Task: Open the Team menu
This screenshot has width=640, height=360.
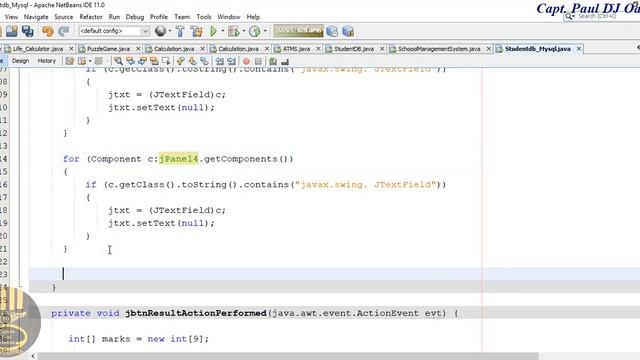Action: coord(182,17)
